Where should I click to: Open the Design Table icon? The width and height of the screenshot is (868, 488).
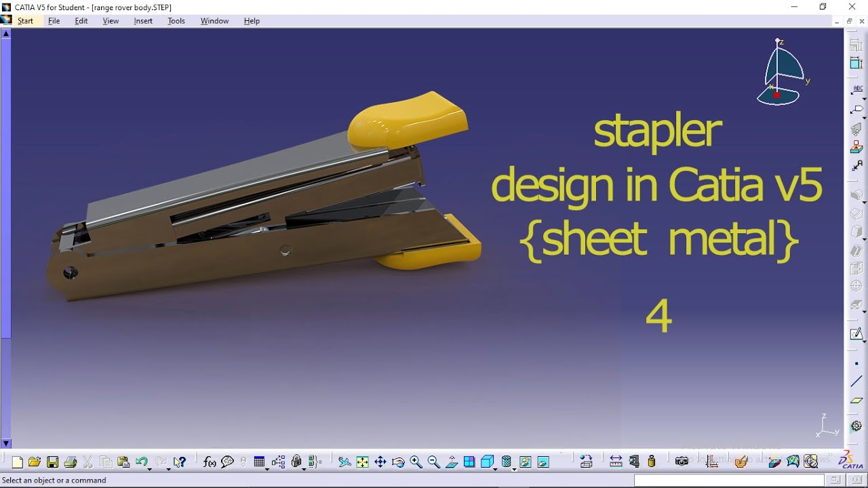[259, 462]
